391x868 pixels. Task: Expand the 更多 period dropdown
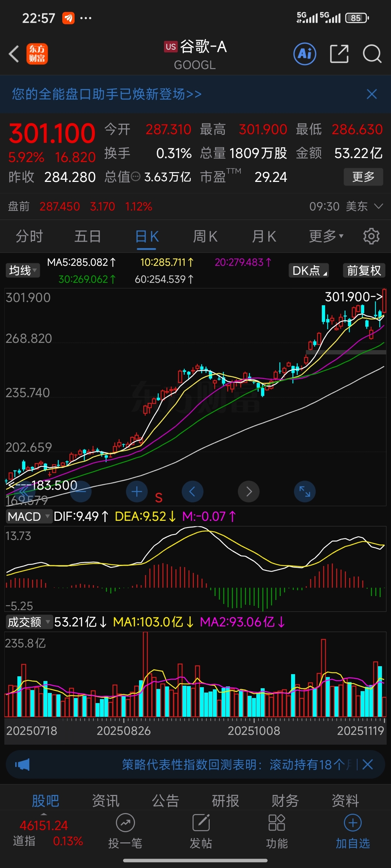[x=326, y=237]
